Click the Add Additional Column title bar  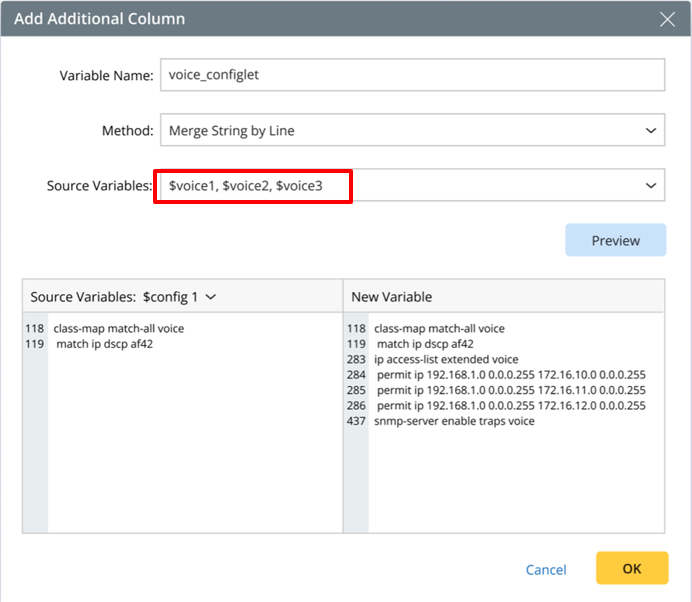point(300,19)
